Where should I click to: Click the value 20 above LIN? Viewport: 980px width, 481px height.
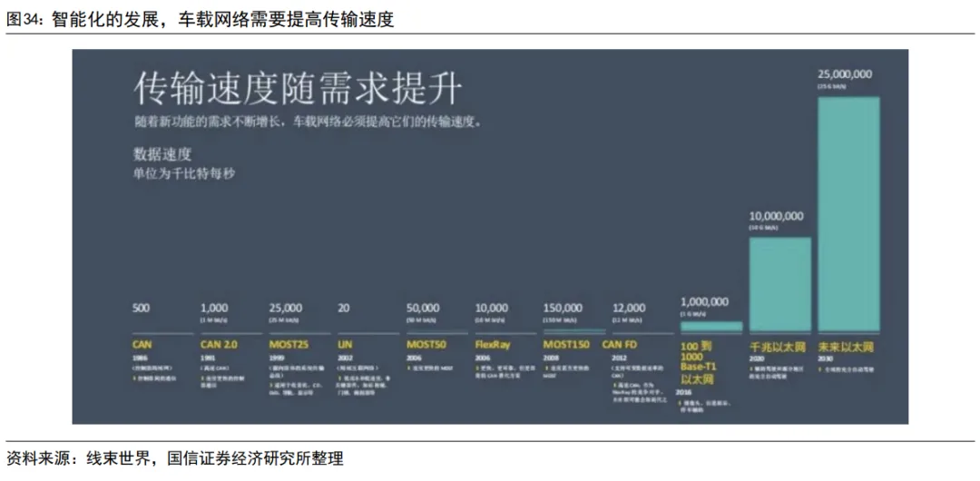click(344, 309)
